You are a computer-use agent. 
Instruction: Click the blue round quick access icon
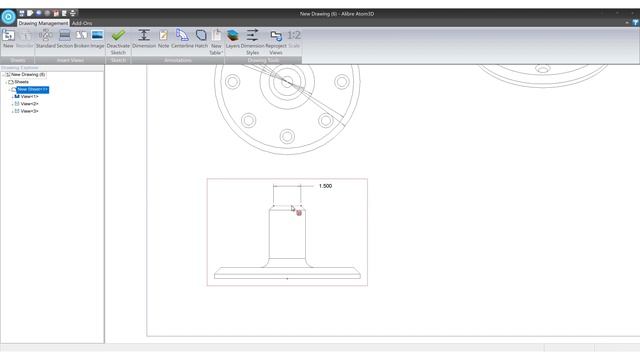(39, 13)
